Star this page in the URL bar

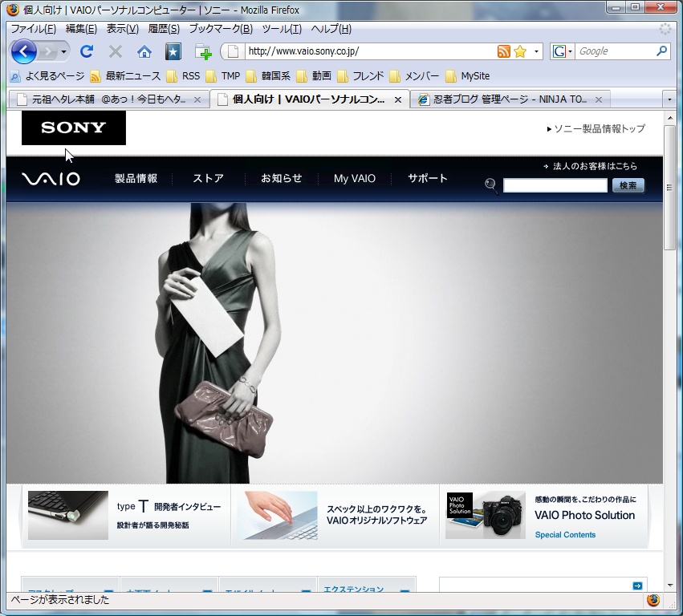tap(520, 51)
